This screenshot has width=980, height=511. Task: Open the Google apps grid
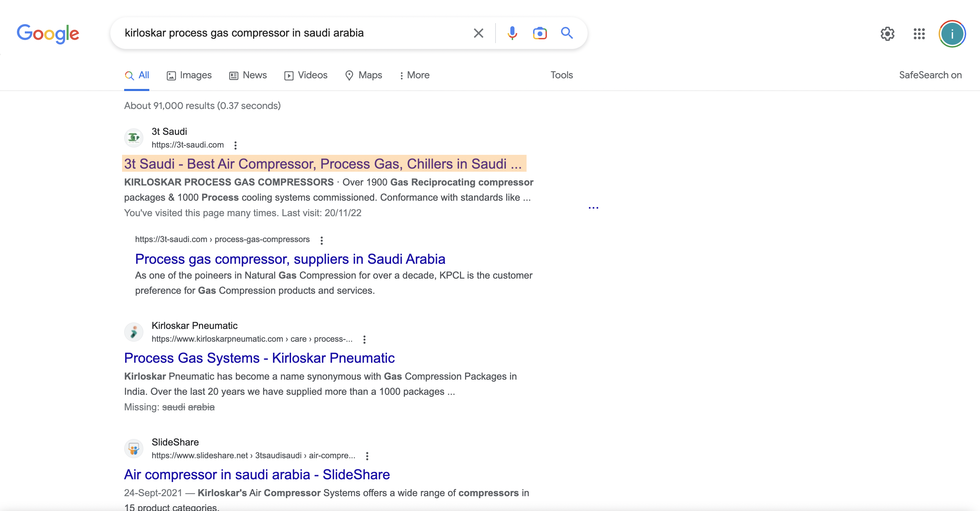(919, 34)
